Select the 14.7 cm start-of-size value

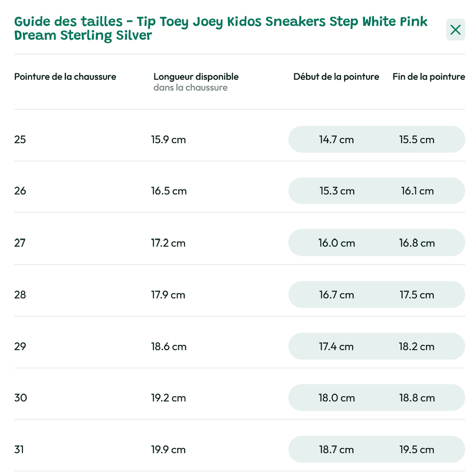[336, 140]
